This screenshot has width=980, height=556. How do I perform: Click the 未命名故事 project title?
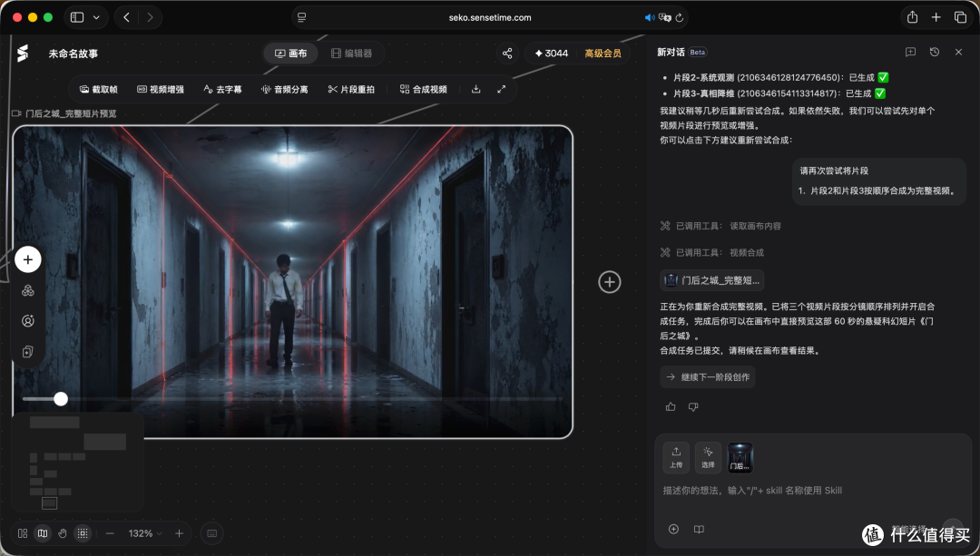(x=73, y=54)
